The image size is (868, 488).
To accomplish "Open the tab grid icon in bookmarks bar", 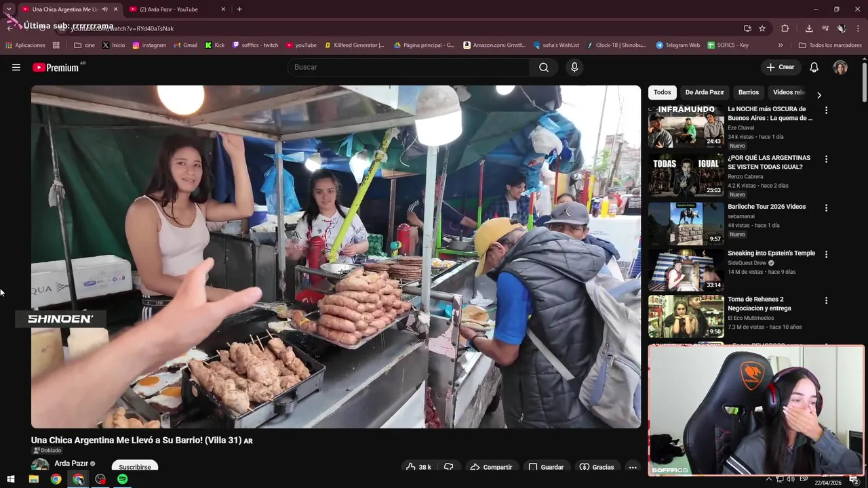I will pos(56,45).
